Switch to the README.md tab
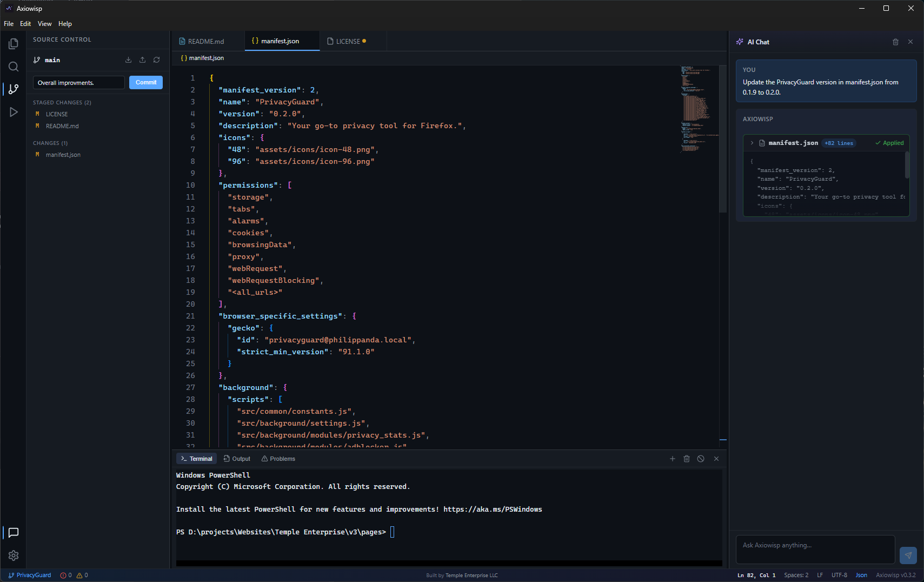Screen dimensions: 924x582 (204, 41)
